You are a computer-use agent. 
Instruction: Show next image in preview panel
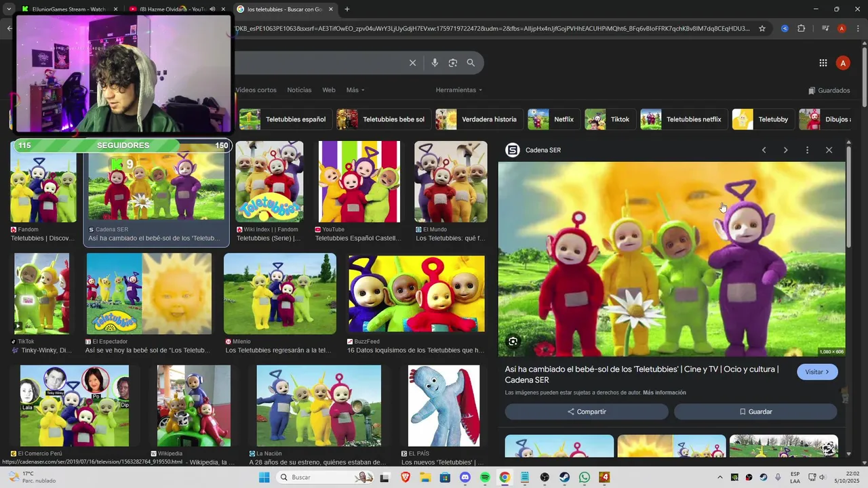pos(785,150)
